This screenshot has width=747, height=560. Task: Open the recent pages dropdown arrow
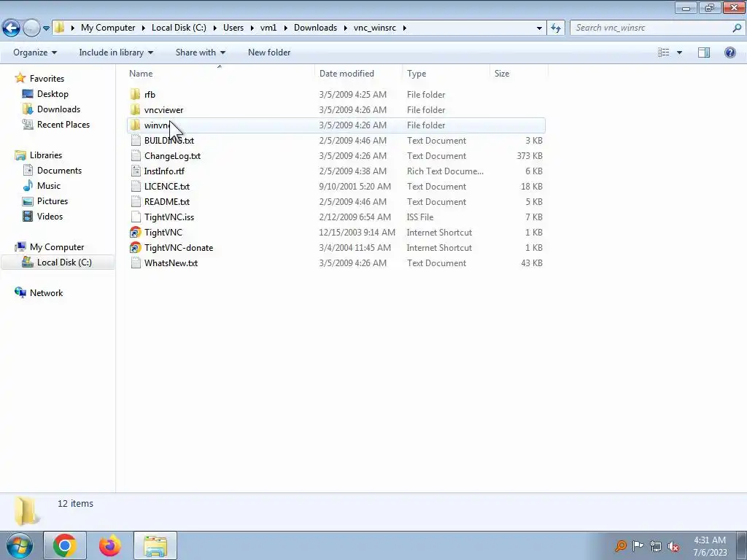[x=46, y=28]
